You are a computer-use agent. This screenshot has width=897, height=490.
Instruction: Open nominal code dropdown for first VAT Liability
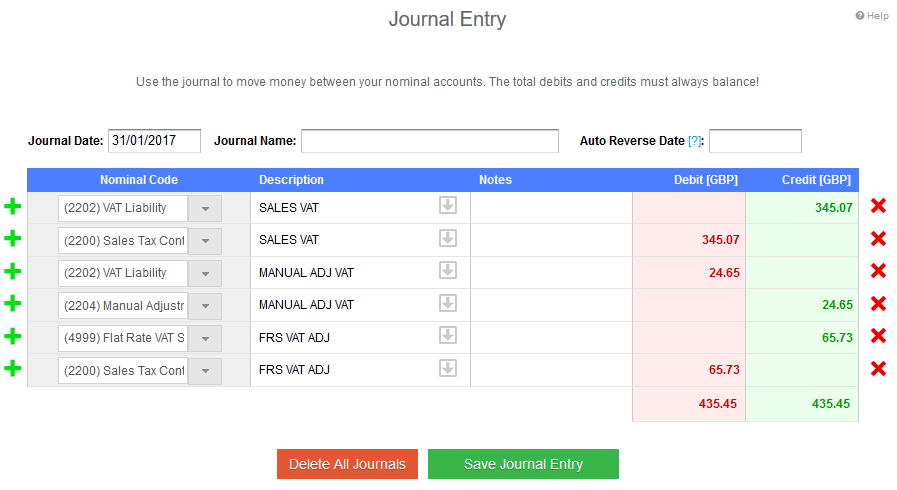click(205, 208)
